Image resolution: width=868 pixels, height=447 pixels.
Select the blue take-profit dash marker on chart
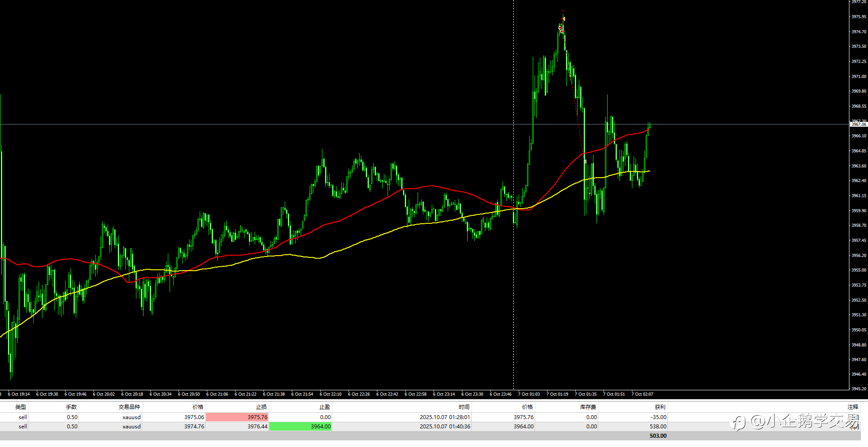tap(563, 161)
